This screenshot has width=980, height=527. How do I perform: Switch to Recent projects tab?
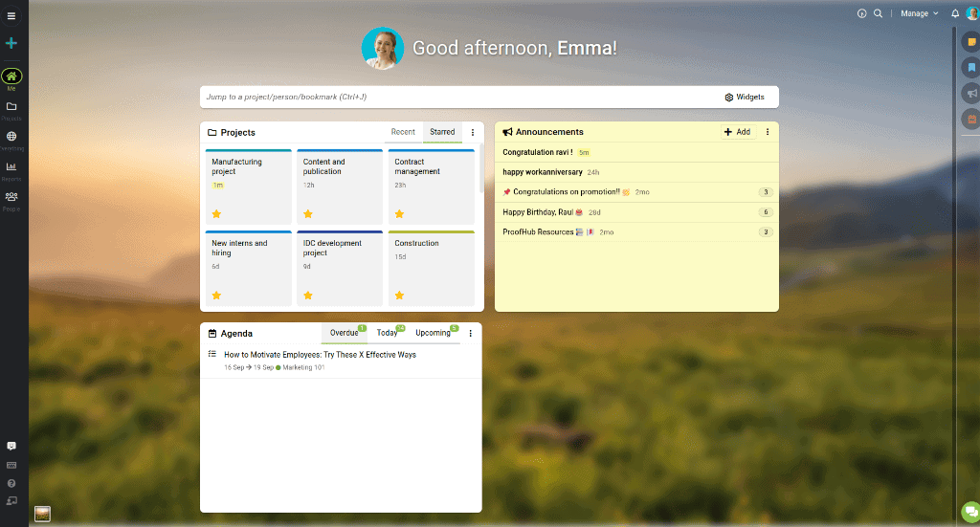click(403, 132)
